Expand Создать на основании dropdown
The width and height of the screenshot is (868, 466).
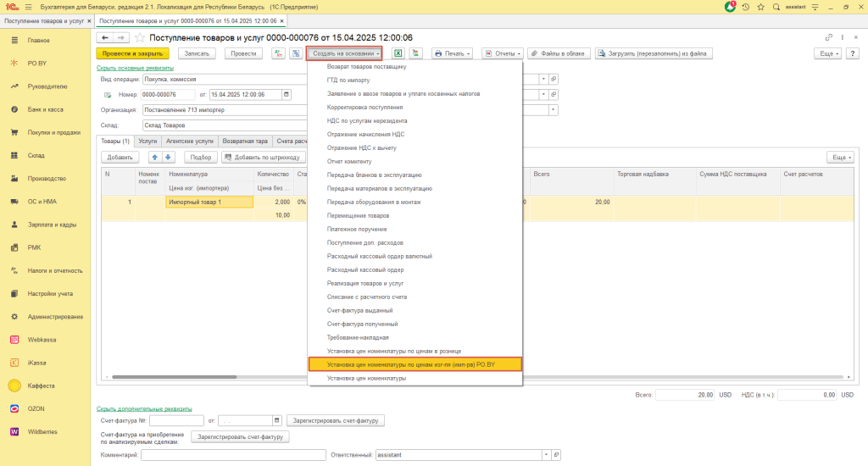coord(344,53)
